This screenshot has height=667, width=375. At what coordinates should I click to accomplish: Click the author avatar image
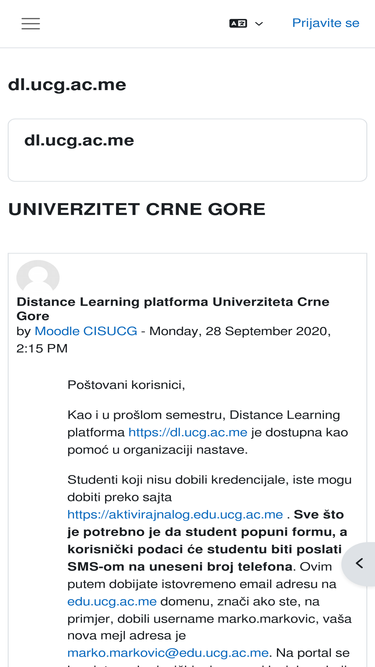pyautogui.click(x=38, y=276)
